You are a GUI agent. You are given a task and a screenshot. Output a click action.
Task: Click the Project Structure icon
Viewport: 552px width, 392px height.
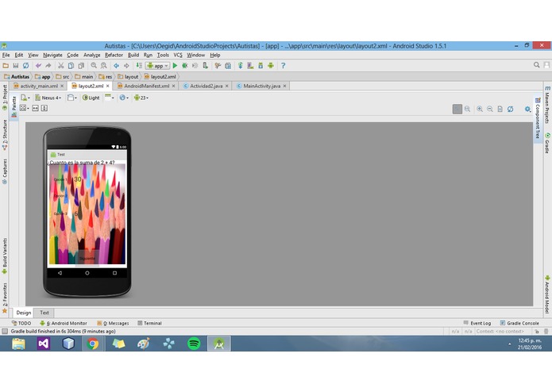pyautogui.click(x=228, y=65)
